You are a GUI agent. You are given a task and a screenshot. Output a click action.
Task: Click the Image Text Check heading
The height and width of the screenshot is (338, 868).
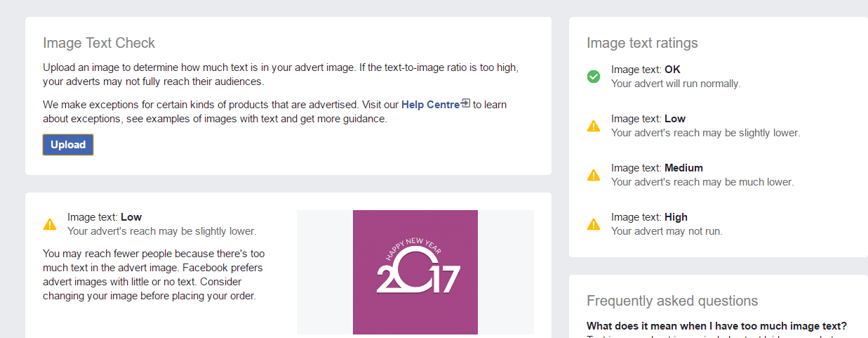pyautogui.click(x=99, y=43)
